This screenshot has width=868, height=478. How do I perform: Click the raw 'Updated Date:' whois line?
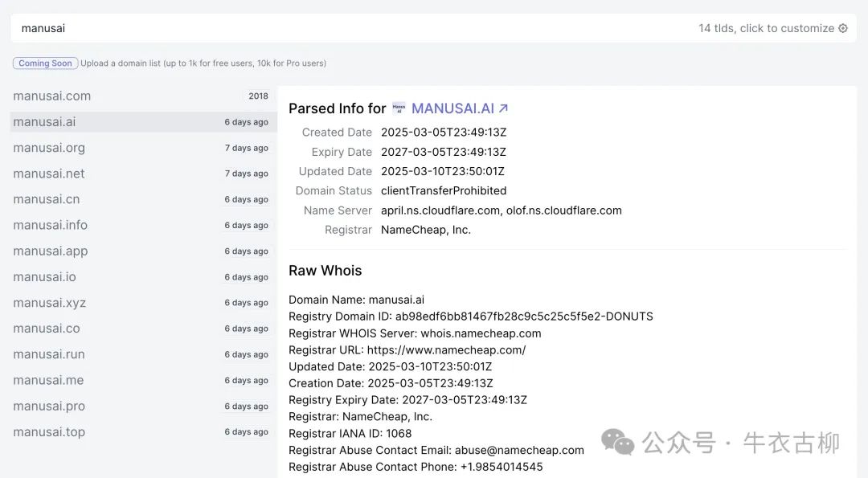point(390,367)
